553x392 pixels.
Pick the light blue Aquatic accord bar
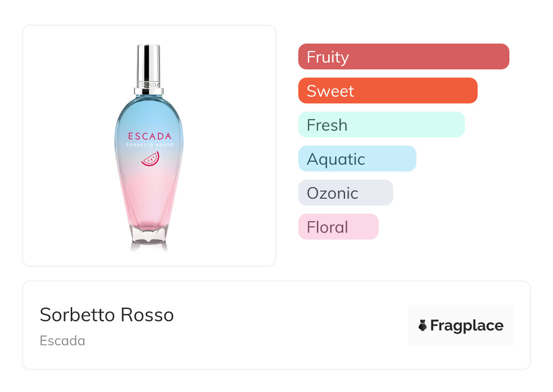tap(357, 159)
